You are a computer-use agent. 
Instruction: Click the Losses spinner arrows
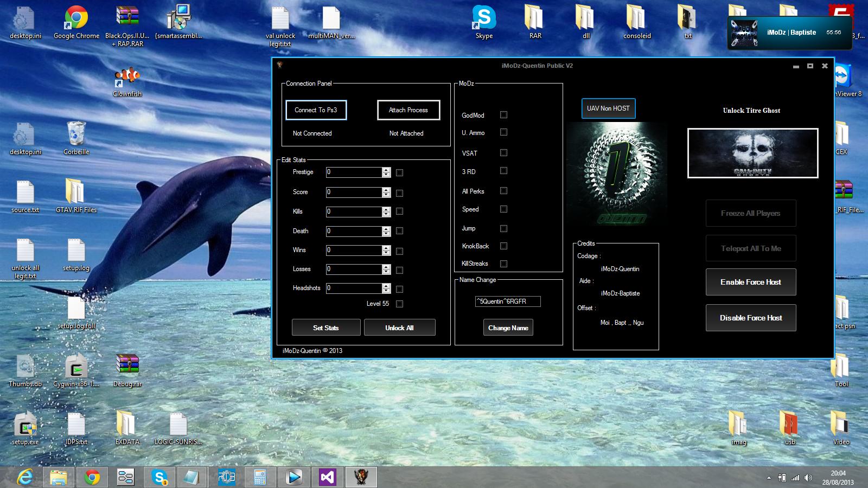[386, 269]
